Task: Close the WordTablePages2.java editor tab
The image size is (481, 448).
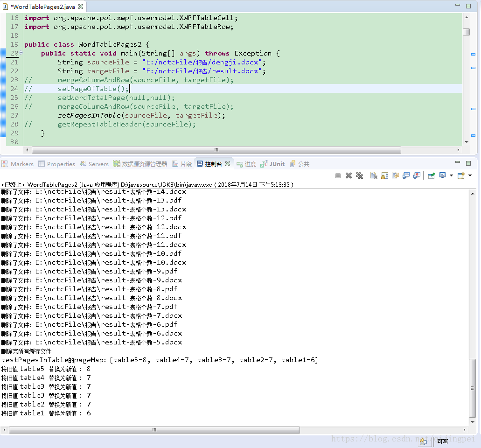Action: point(81,7)
